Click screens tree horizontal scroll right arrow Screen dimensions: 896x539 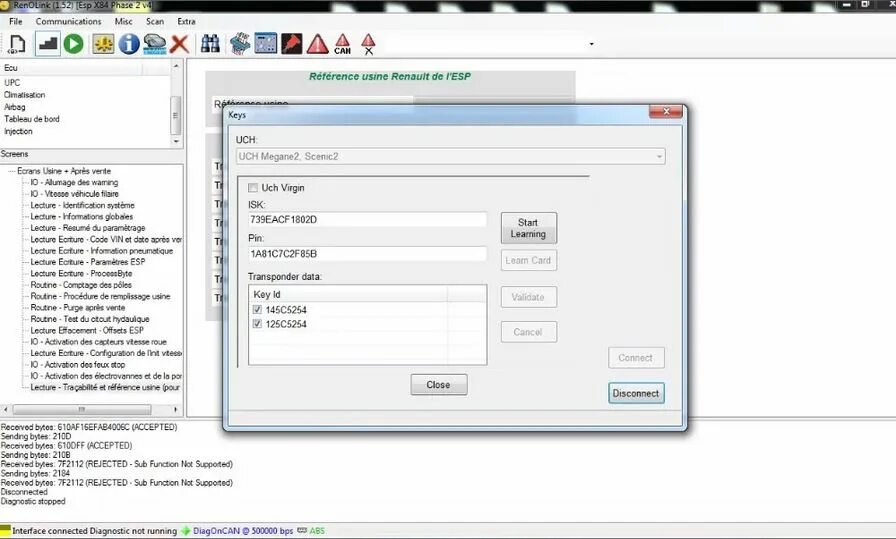coord(175,409)
